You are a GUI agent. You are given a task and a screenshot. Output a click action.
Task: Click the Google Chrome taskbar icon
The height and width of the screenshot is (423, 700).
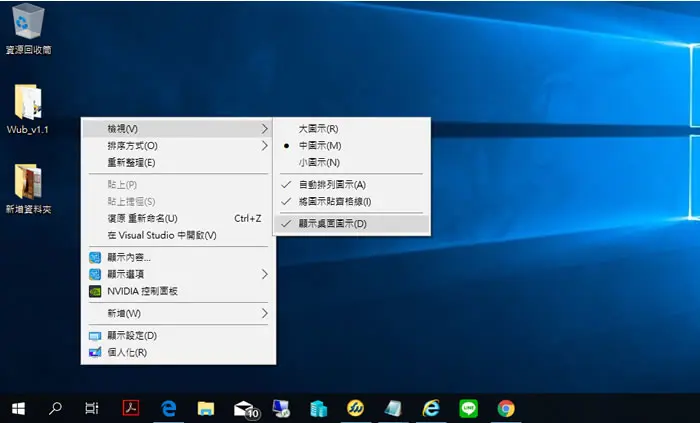[x=506, y=408]
